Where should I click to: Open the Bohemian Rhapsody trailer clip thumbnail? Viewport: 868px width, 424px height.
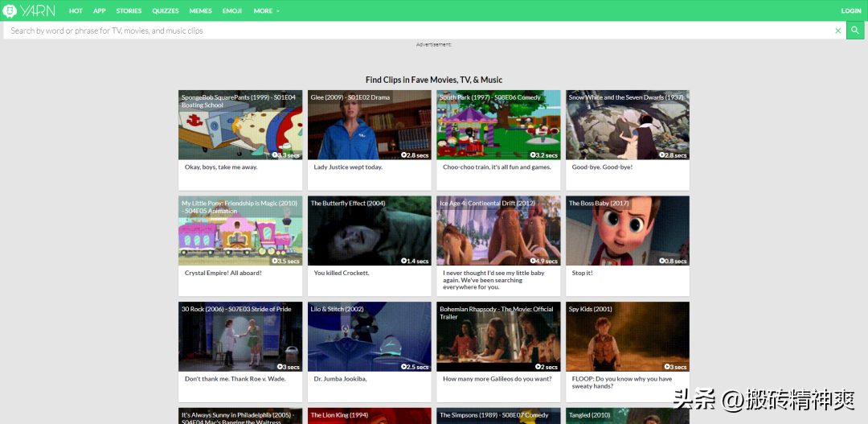(x=498, y=336)
